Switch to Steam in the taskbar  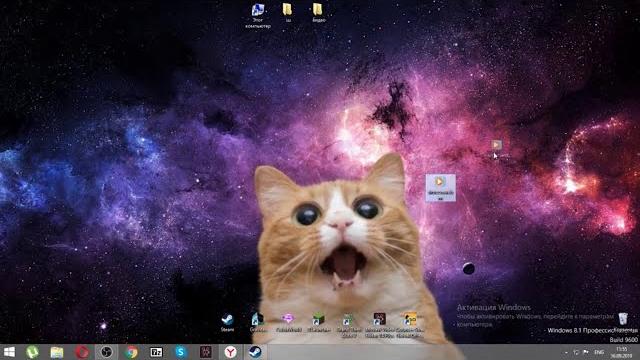pyautogui.click(x=256, y=352)
